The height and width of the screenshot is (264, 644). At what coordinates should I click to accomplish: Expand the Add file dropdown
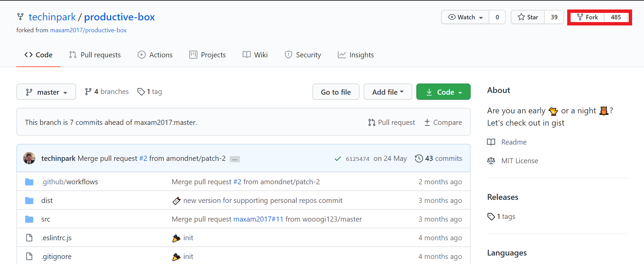(388, 92)
